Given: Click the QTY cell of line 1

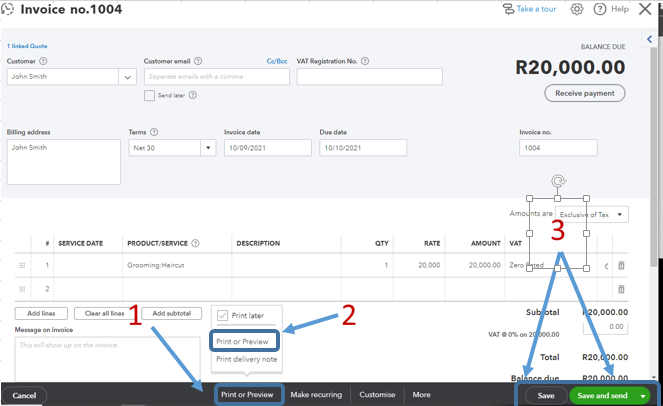Looking at the screenshot, I should pos(367,266).
